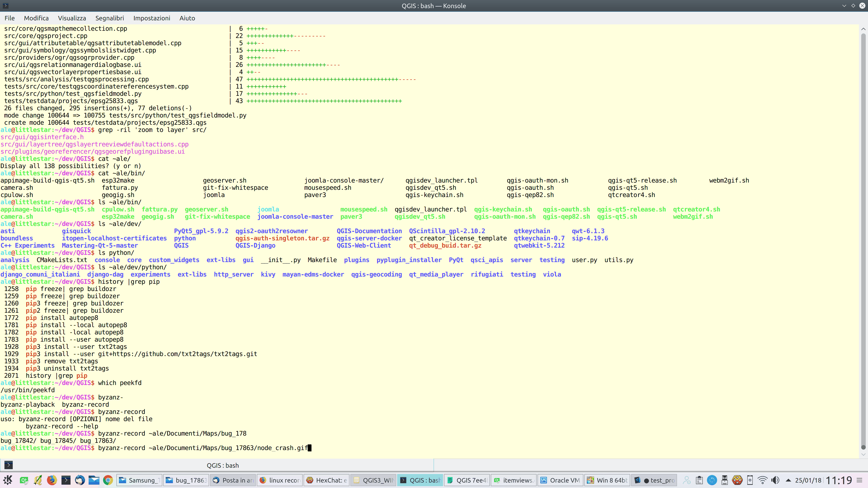Screen dimensions: 868x488
Task: Click 'Mastering-Qt-5-master' directory name
Action: (100, 246)
